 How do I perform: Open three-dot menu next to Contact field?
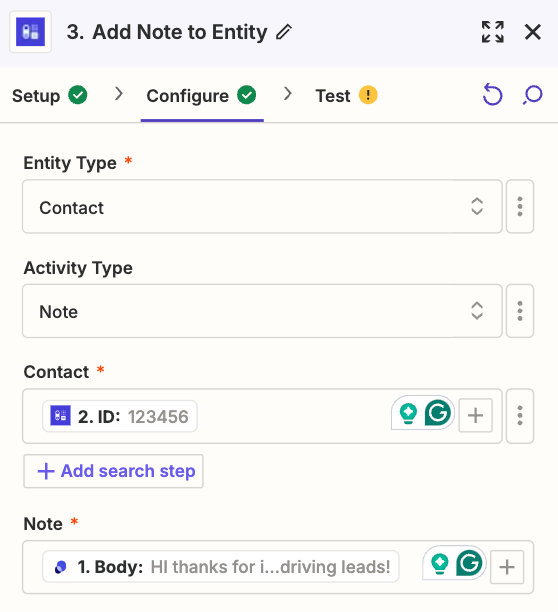(520, 416)
